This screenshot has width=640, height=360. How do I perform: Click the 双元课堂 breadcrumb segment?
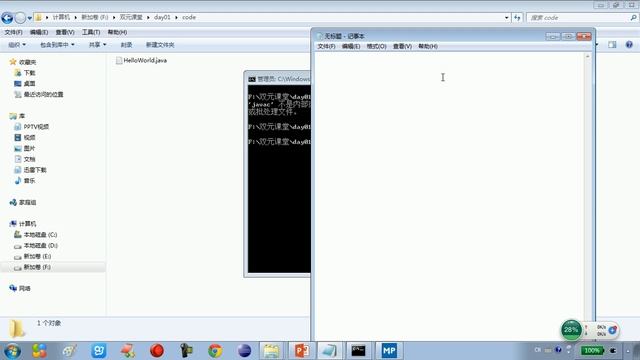coord(131,17)
